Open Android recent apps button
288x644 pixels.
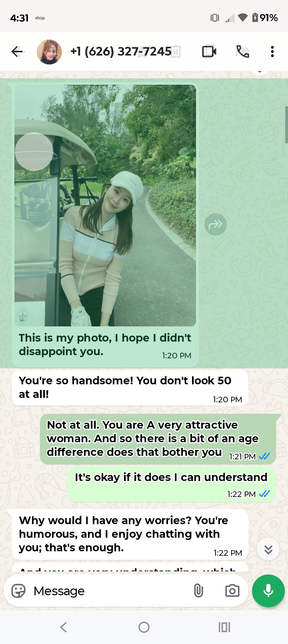[x=224, y=627]
